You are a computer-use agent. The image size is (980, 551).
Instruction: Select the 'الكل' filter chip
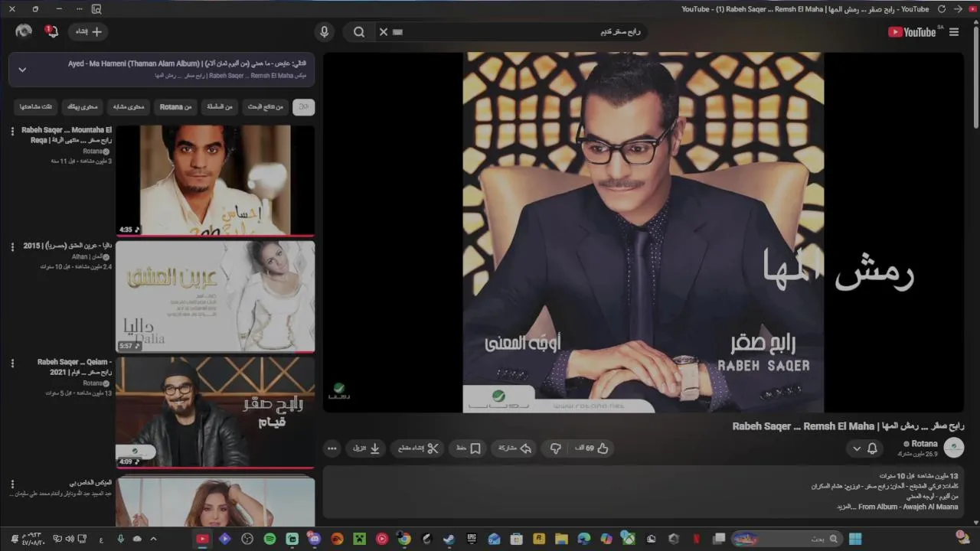[303, 107]
